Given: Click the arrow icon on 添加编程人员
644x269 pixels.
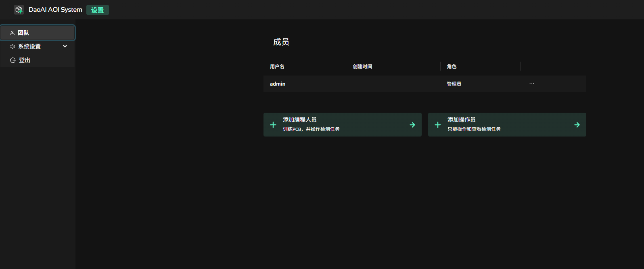Looking at the screenshot, I should (x=412, y=125).
